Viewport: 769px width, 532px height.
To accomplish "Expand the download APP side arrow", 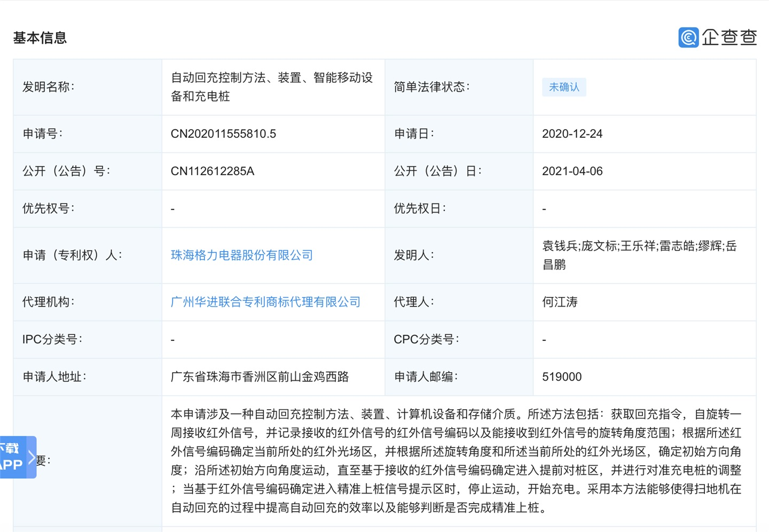I will tap(32, 458).
